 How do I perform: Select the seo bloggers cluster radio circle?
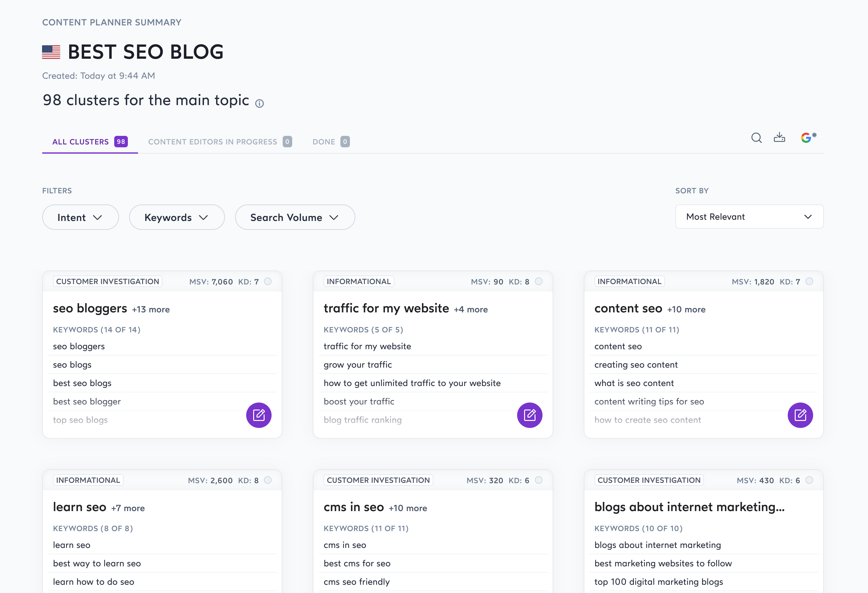coord(268,281)
